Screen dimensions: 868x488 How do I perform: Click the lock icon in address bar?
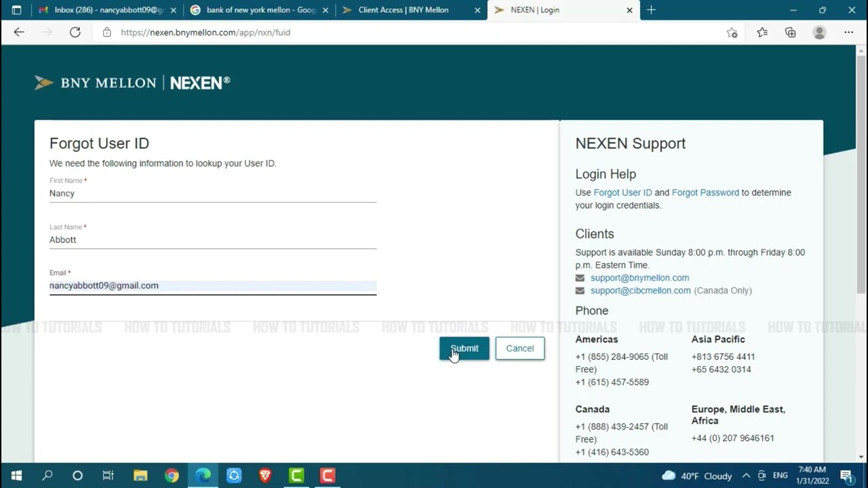point(106,32)
